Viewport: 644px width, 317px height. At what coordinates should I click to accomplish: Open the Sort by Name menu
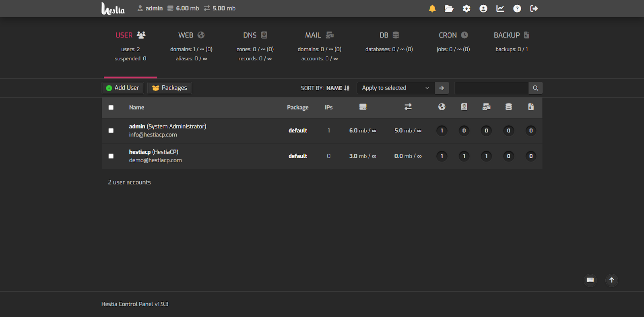(337, 88)
